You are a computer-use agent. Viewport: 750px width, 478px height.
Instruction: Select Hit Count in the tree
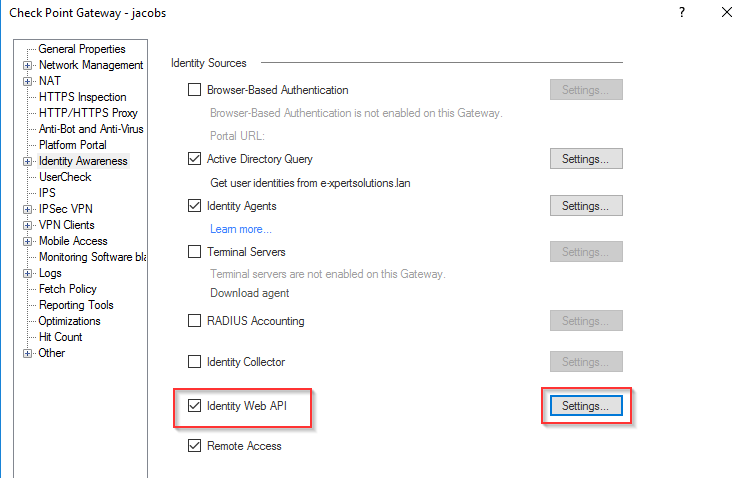pyautogui.click(x=60, y=337)
